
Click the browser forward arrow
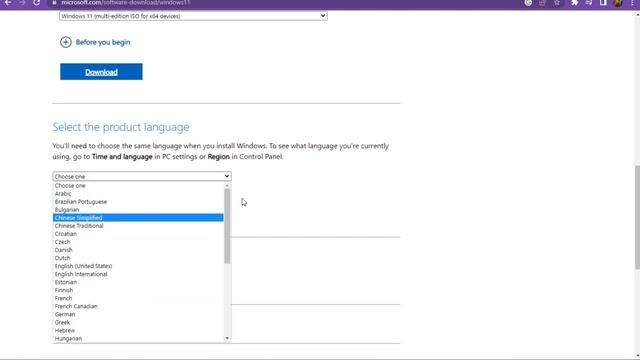point(22,2)
